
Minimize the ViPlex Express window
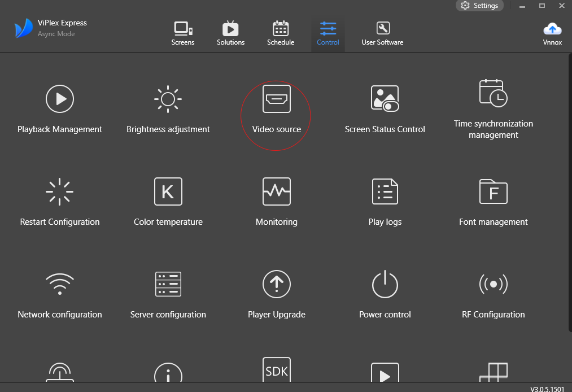pyautogui.click(x=522, y=6)
